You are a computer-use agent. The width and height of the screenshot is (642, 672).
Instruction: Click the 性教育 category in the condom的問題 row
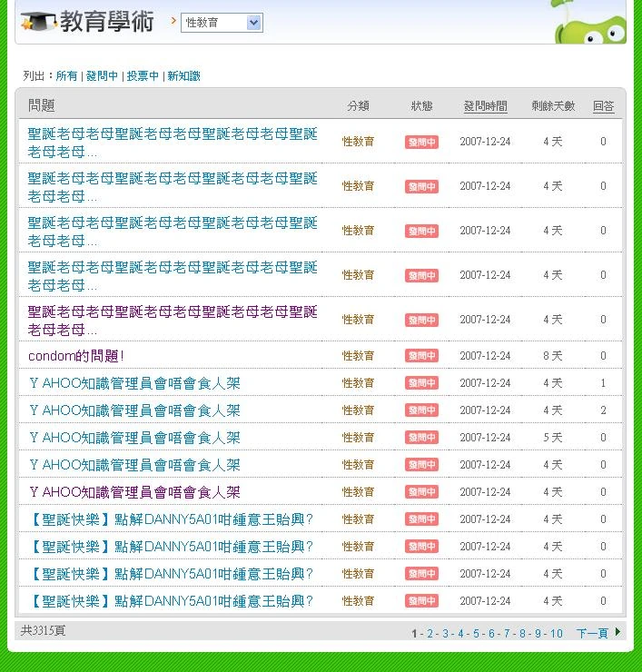coord(358,356)
